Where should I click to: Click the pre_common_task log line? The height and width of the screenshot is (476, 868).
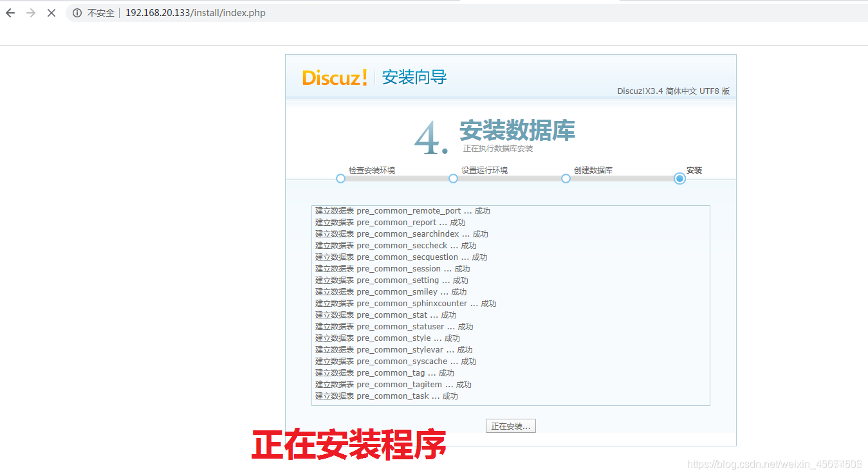click(387, 396)
